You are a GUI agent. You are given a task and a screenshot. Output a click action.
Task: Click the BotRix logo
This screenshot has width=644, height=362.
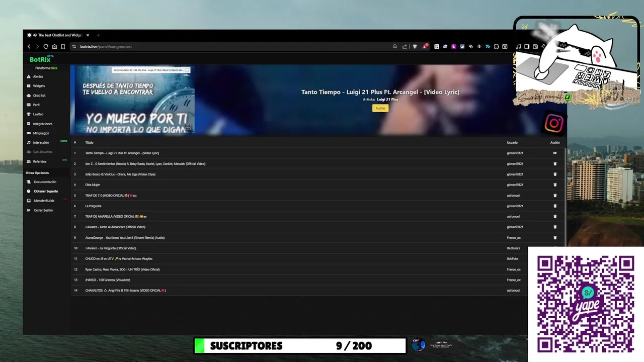tap(40, 59)
